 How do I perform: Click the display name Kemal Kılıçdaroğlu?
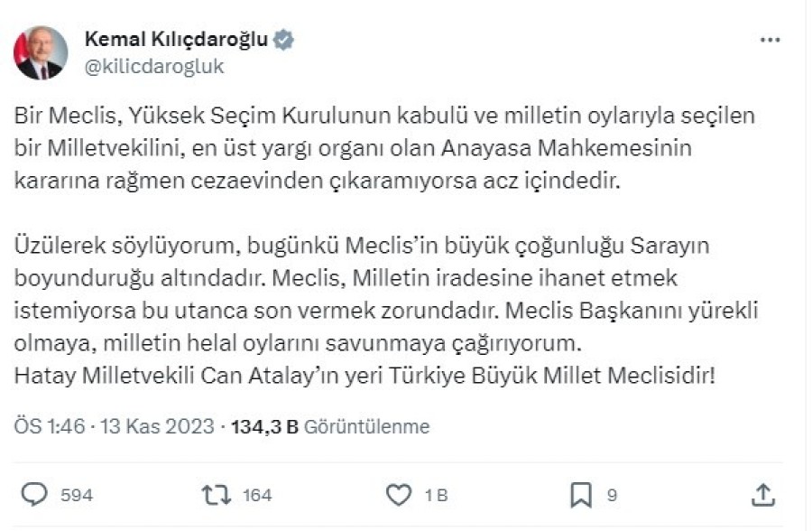[x=178, y=40]
